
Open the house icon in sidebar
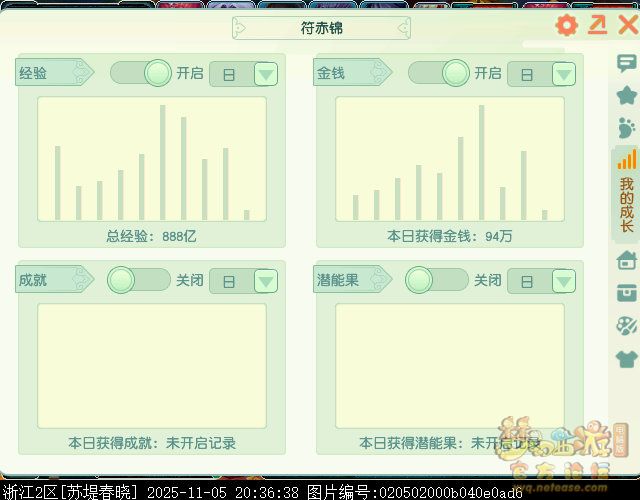point(627,260)
